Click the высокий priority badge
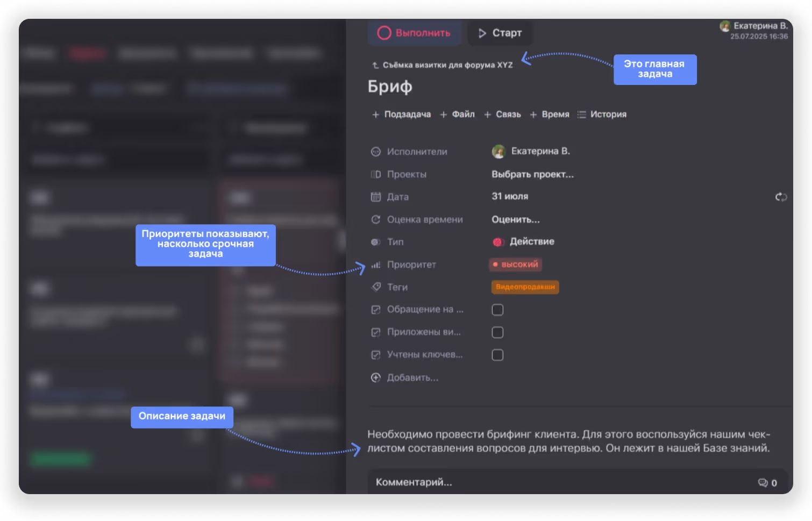 515,265
